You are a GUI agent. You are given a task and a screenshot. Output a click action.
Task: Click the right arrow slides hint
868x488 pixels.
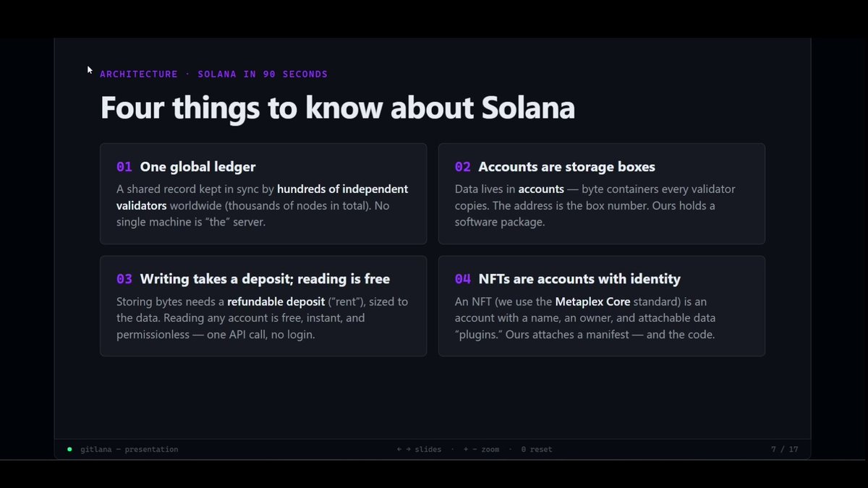[x=408, y=449]
